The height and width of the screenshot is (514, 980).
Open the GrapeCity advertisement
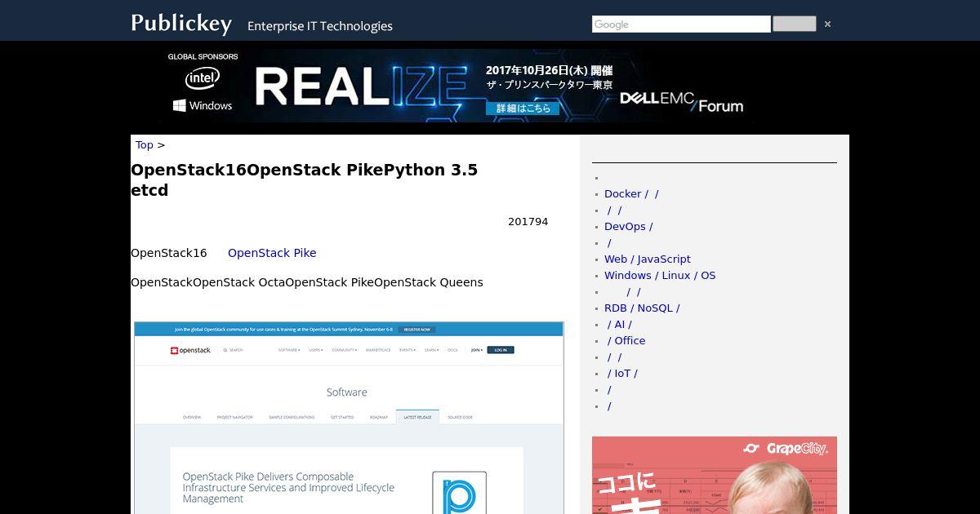(715, 475)
